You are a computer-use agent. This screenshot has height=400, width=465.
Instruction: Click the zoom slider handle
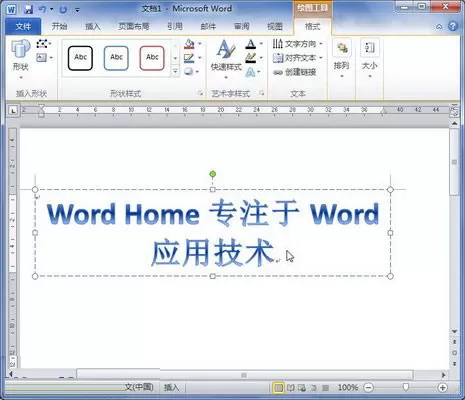(405, 387)
